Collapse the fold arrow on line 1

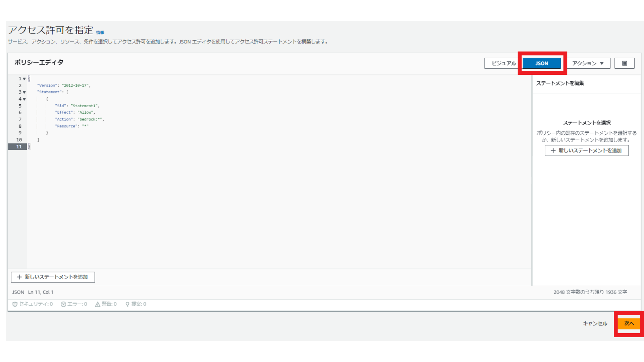point(24,78)
